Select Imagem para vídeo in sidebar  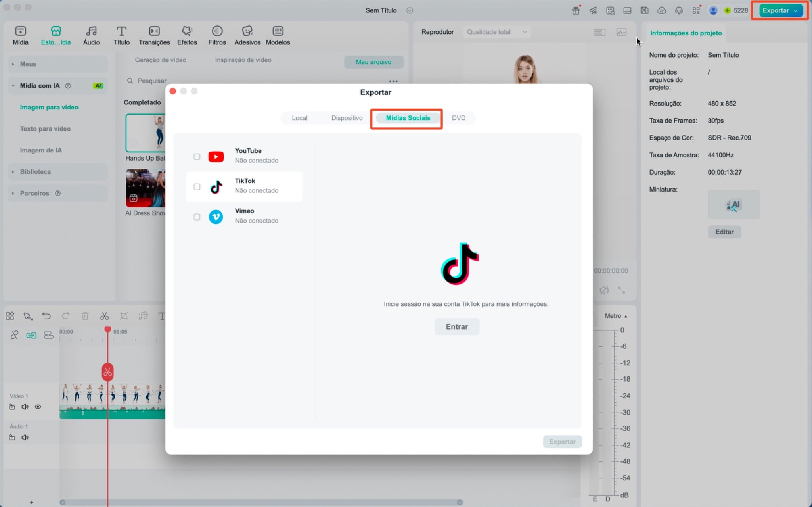click(x=49, y=107)
